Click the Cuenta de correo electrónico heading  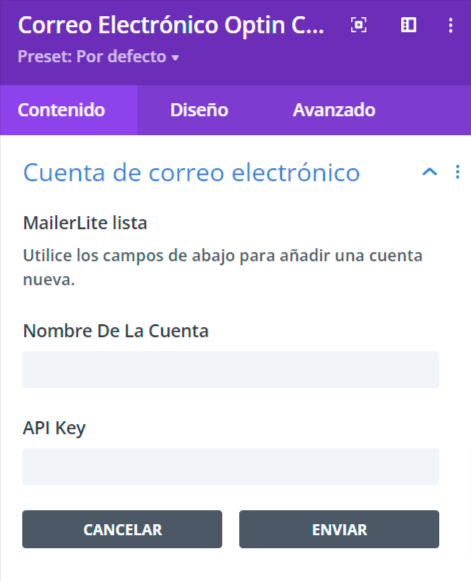[x=192, y=173]
